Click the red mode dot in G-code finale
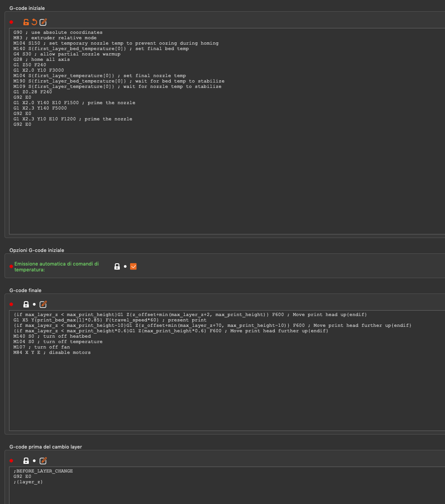This screenshot has width=445, height=504. coord(11,304)
